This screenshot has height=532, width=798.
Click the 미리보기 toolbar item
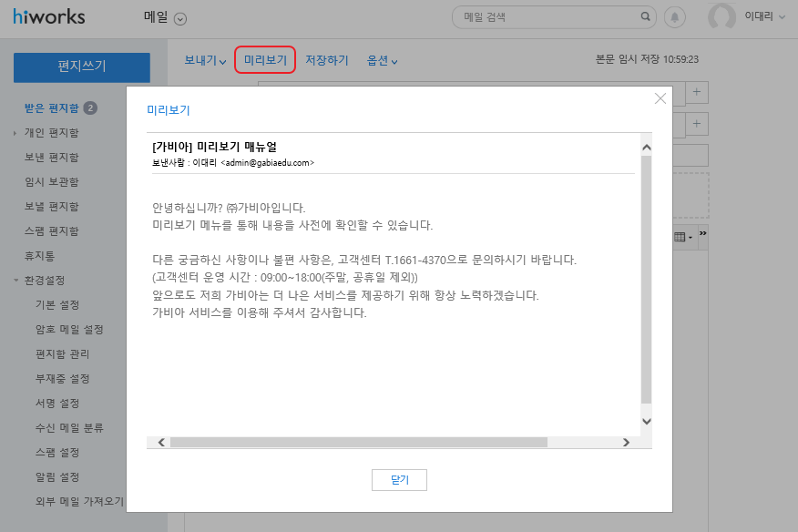[265, 60]
